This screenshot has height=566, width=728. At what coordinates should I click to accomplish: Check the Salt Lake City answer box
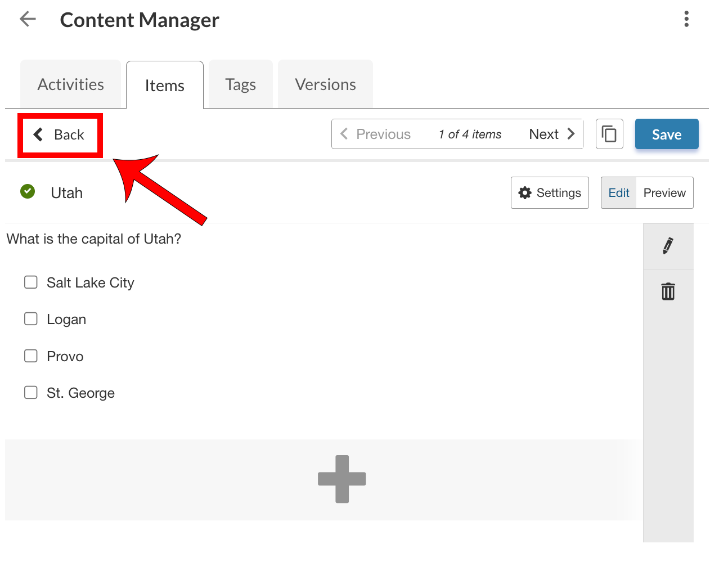pyautogui.click(x=31, y=282)
